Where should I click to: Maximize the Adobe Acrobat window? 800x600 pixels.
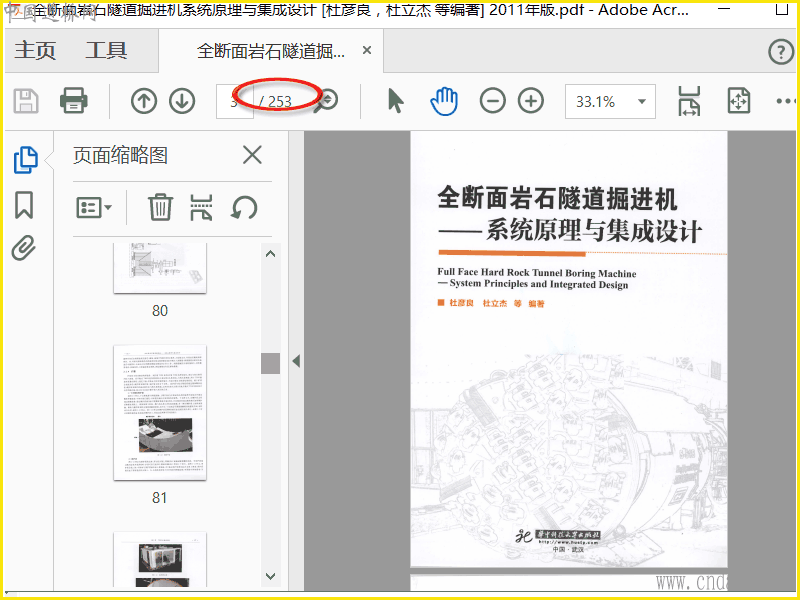point(781,10)
